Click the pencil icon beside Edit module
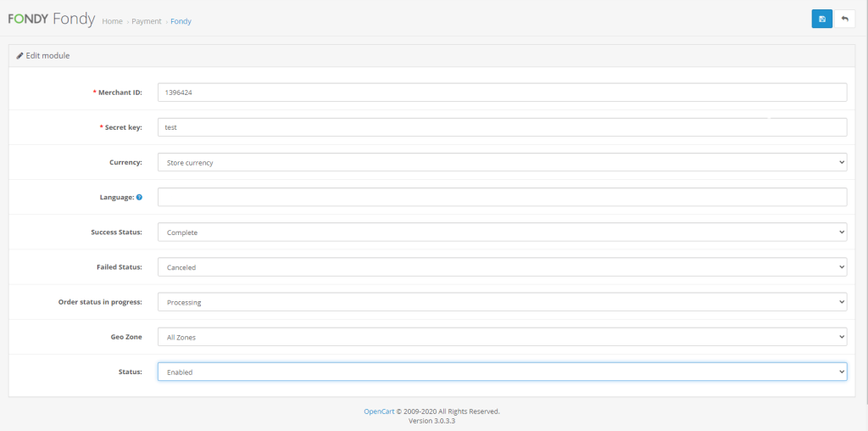 (20, 55)
